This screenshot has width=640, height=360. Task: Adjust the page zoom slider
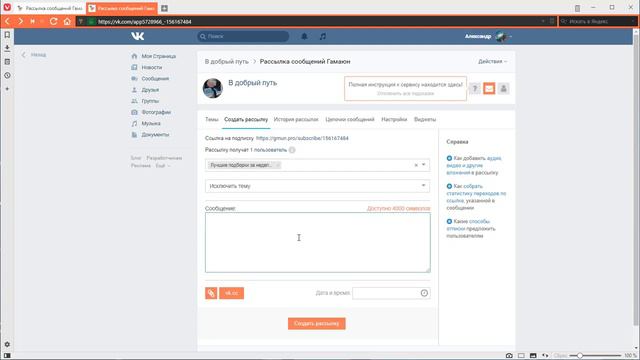pos(580,356)
